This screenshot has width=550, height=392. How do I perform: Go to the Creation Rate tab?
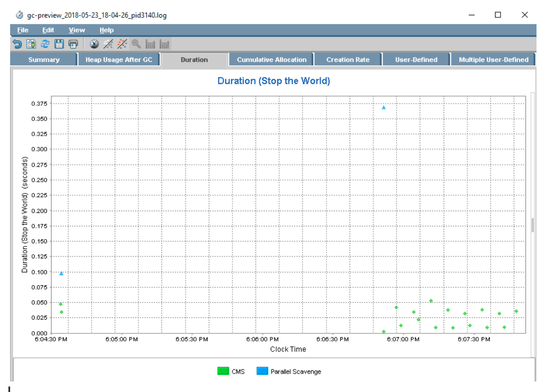tap(348, 59)
